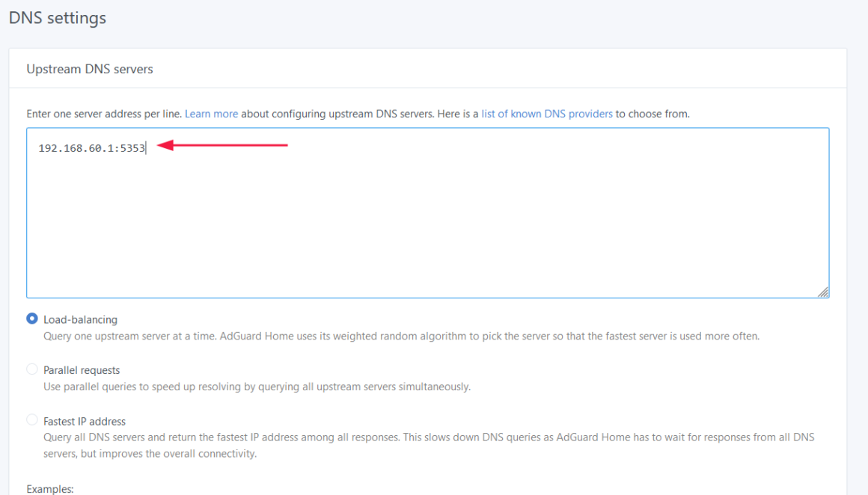Click the textarea resize handle corner
The image size is (868, 495).
pyautogui.click(x=823, y=292)
